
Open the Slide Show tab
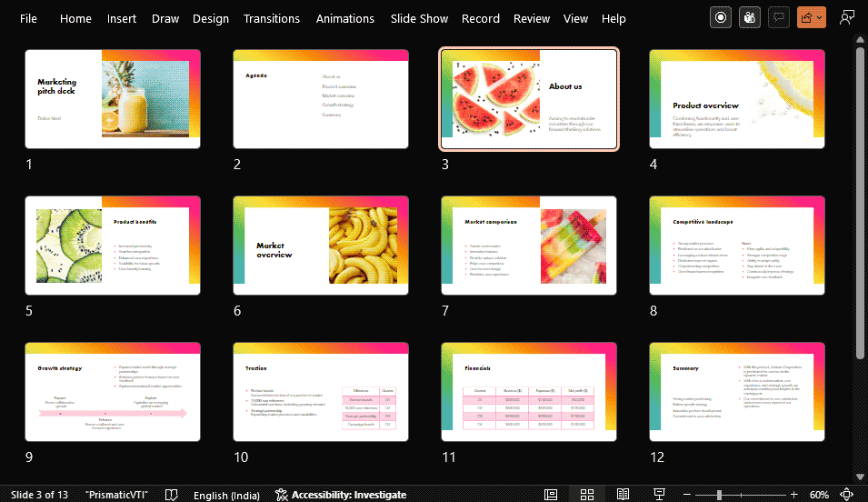pyautogui.click(x=419, y=18)
